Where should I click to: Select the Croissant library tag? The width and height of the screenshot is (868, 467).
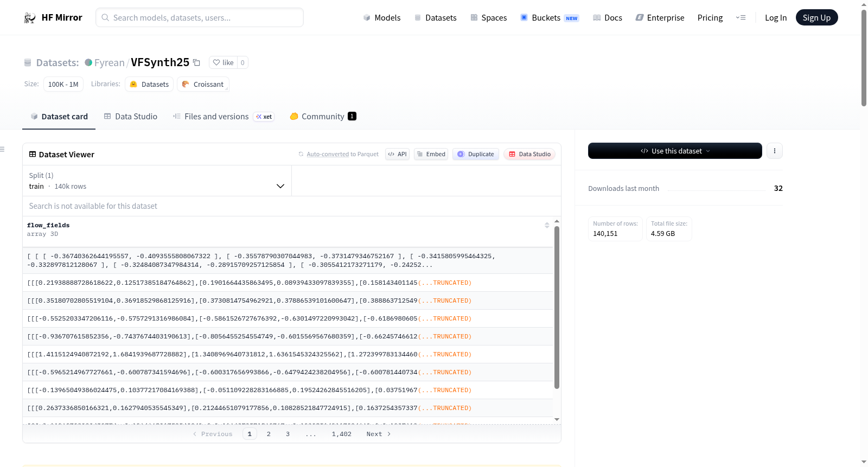pos(203,85)
